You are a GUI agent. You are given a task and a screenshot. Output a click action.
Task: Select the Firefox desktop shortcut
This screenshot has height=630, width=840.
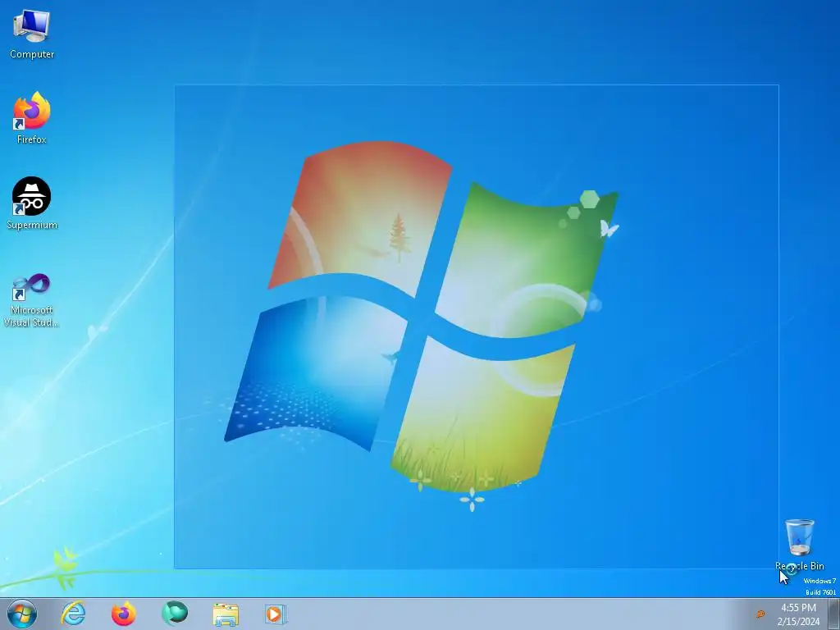click(32, 118)
